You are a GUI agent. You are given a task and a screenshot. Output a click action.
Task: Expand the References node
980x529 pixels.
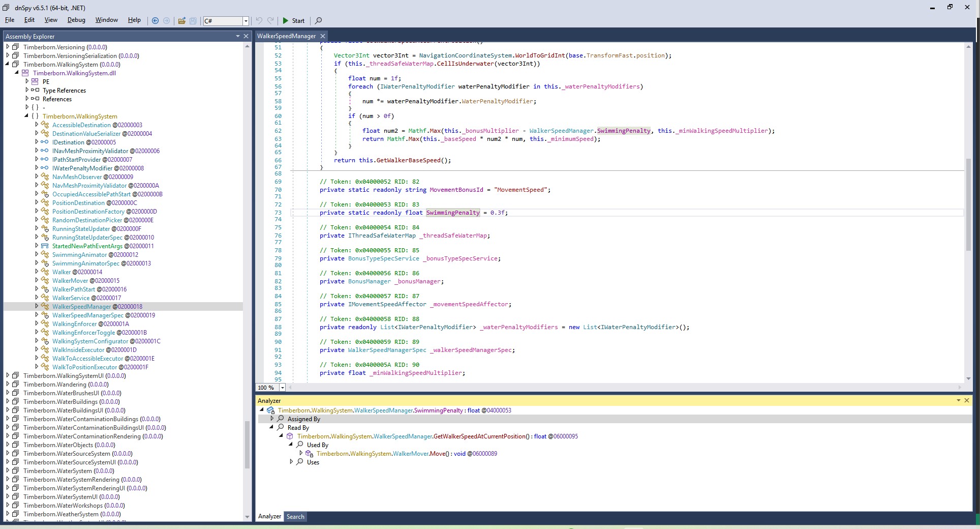point(27,99)
